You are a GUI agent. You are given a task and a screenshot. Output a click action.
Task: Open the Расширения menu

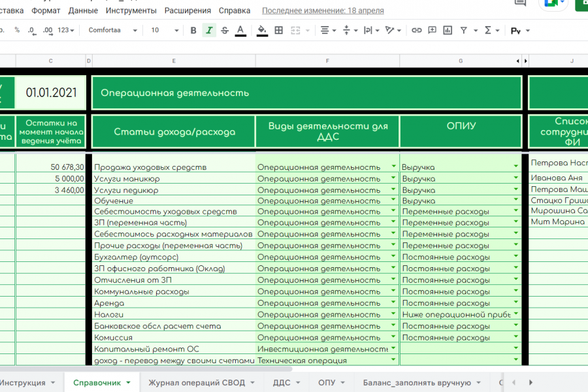(x=188, y=10)
